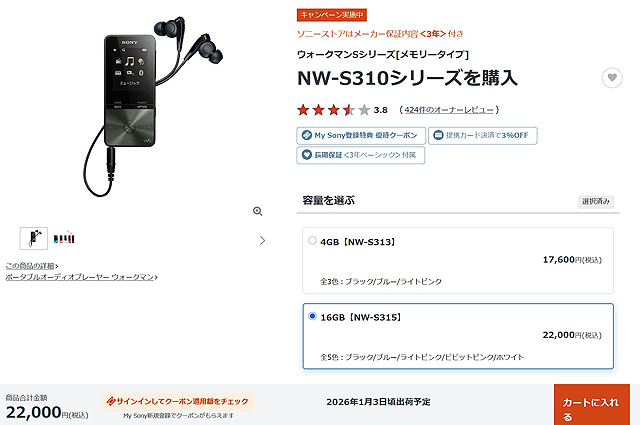Image resolution: width=640 pixels, height=425 pixels.
Task: Click the My Sony coupon ticket icon
Action: pyautogui.click(x=307, y=135)
